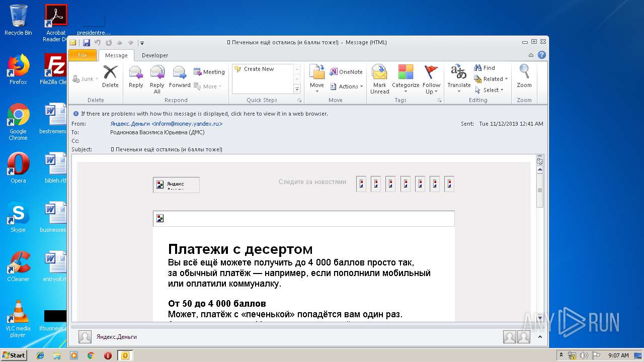Viewport: 644px width, 362px height.
Task: Reply to the Yandex Money email
Action: 136,77
